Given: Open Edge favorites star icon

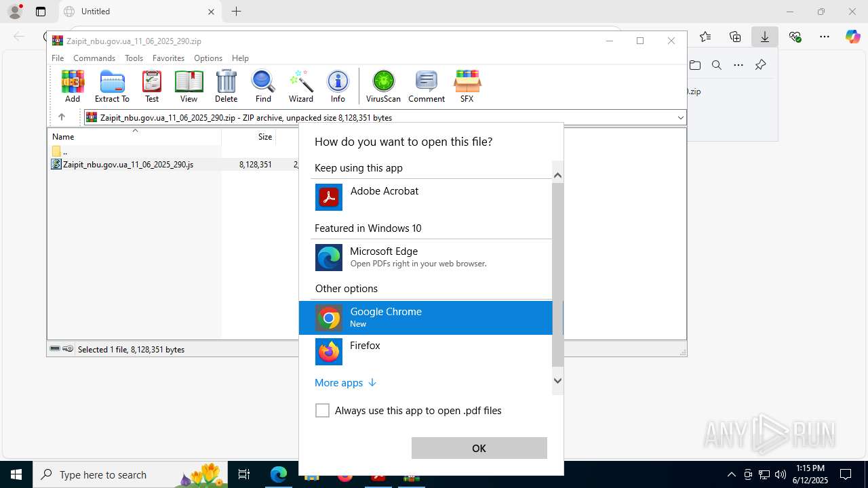Looking at the screenshot, I should point(705,37).
